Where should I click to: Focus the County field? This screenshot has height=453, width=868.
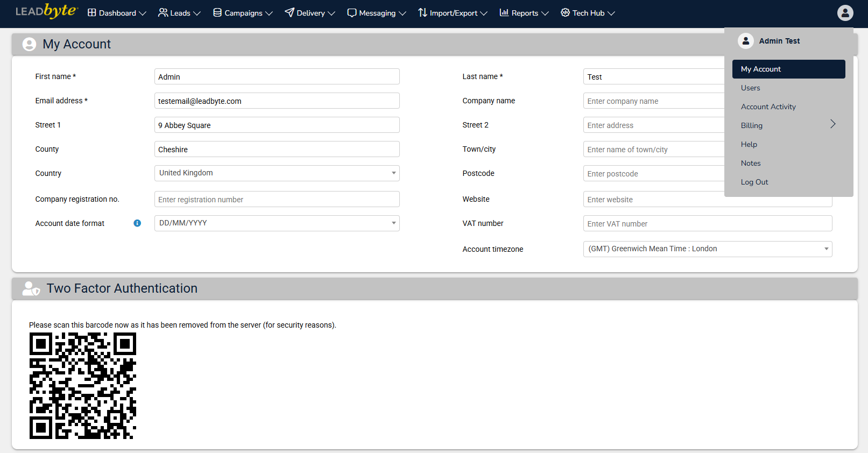tap(277, 149)
